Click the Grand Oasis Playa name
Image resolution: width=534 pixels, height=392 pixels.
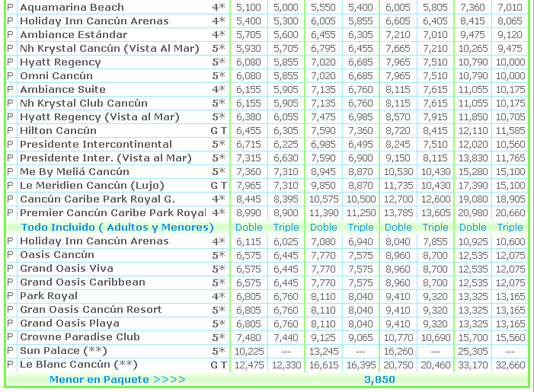69,323
